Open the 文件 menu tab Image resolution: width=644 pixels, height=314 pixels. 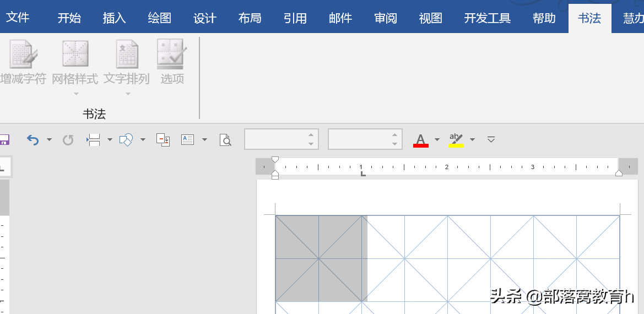click(x=18, y=18)
